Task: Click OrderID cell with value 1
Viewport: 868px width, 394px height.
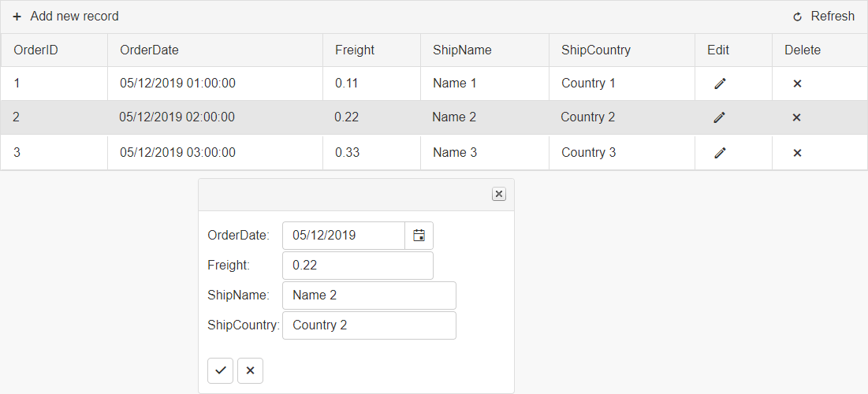Action: pyautogui.click(x=54, y=84)
